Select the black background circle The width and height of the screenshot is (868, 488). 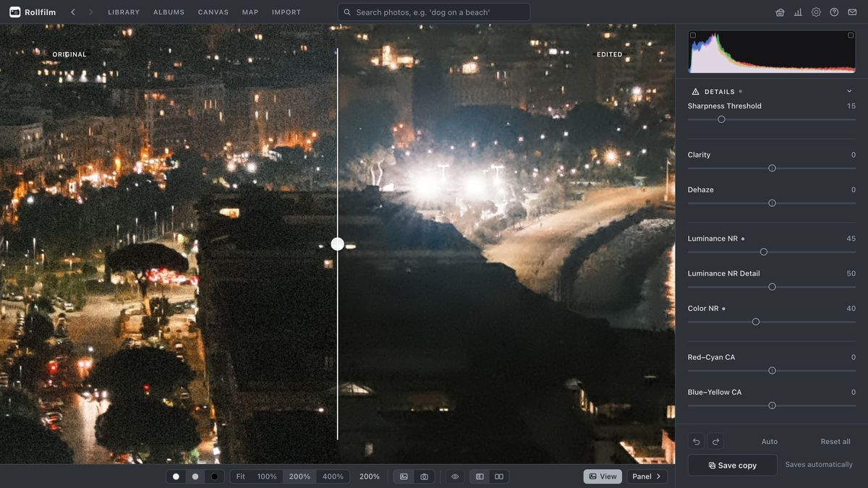tap(214, 476)
